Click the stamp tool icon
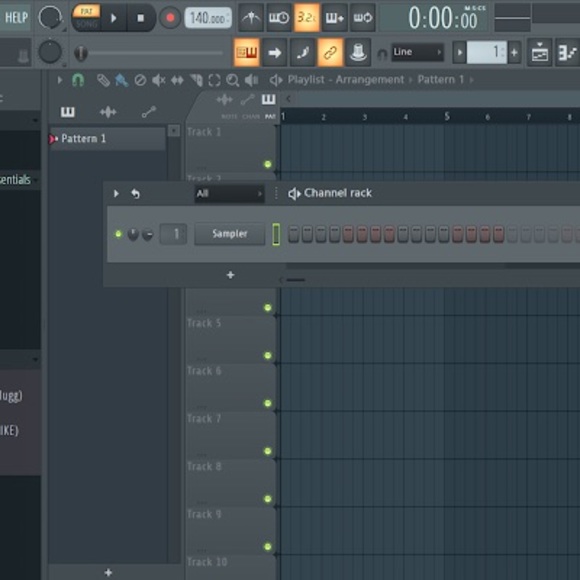Screen dimensions: 580x580 (357, 53)
